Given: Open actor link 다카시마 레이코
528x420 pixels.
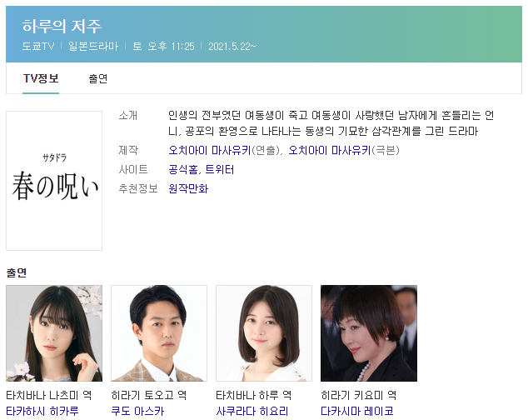Looking at the screenshot, I should click(x=357, y=411).
